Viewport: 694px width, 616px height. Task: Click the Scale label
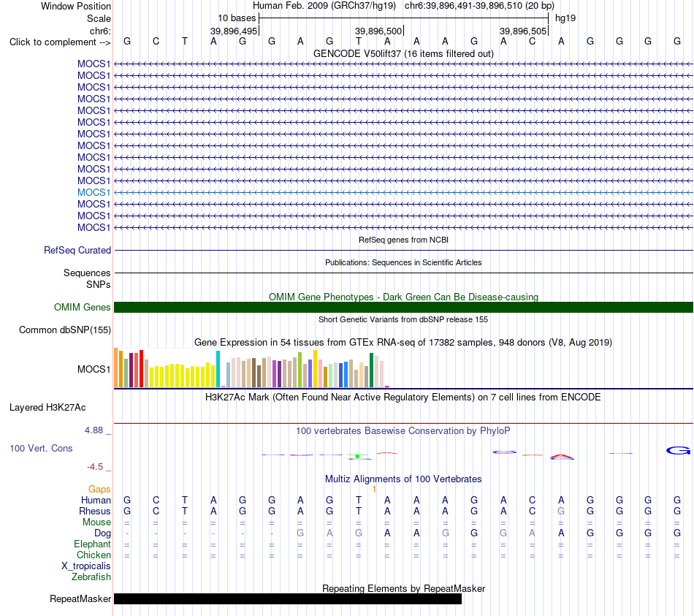99,18
